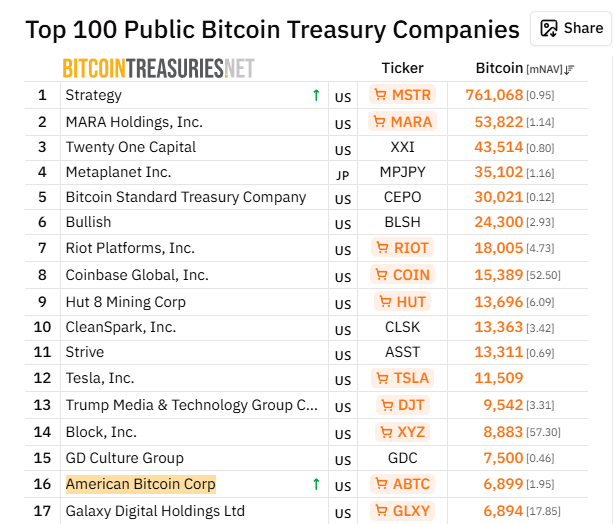This screenshot has width=613, height=524.
Task: Click the Tesla, Inc. company name
Action: point(99,378)
